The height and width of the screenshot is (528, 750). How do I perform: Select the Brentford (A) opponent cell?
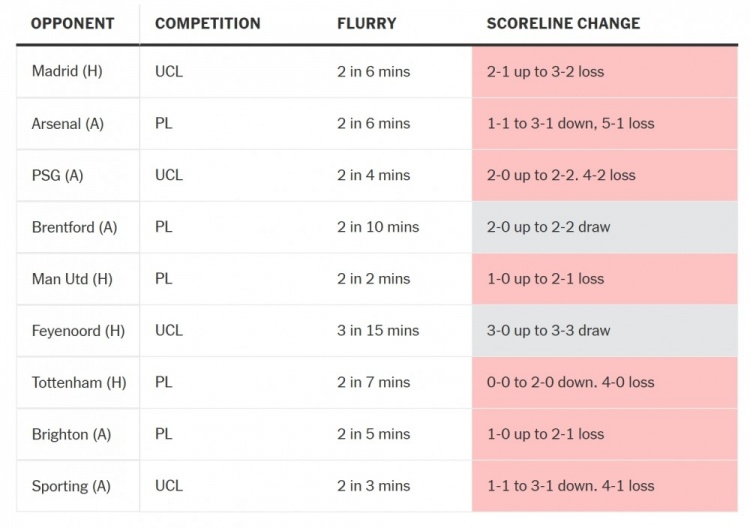tap(74, 227)
